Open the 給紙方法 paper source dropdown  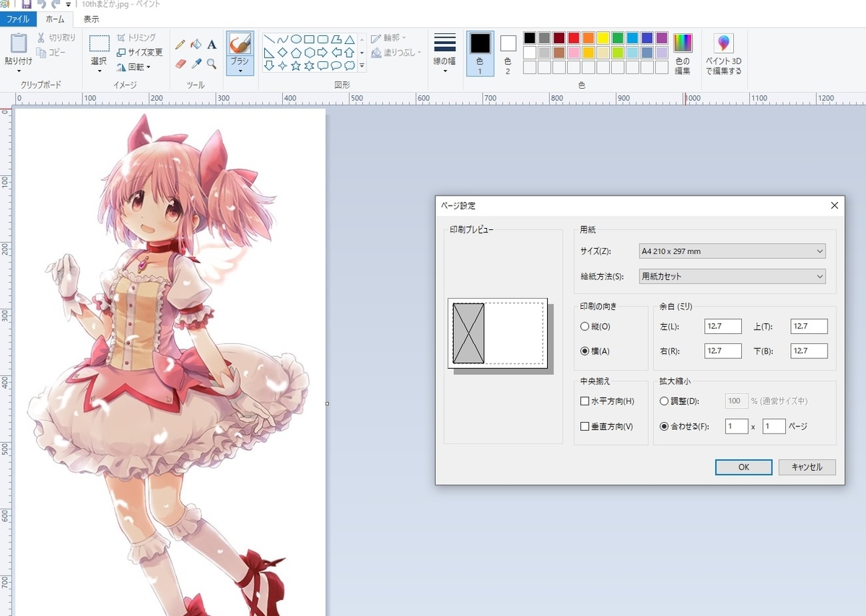coord(732,276)
